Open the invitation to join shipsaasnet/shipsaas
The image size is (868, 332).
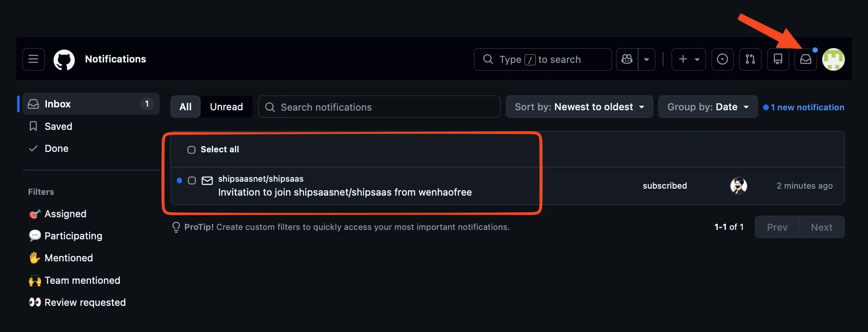coord(345,192)
